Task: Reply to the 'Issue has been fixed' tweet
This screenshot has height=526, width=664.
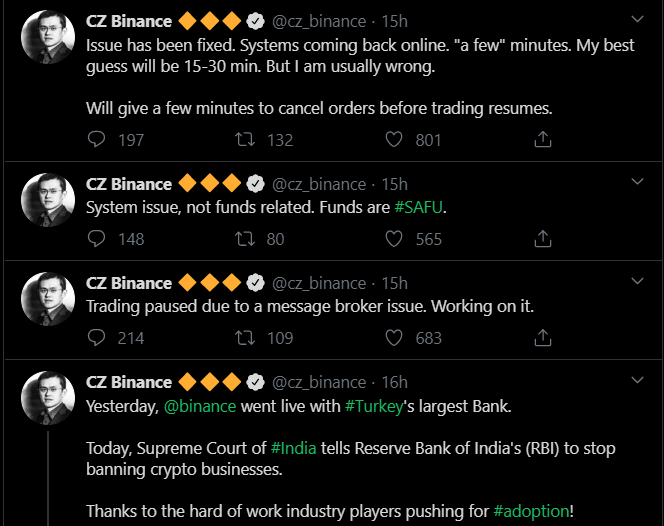Action: pyautogui.click(x=96, y=140)
